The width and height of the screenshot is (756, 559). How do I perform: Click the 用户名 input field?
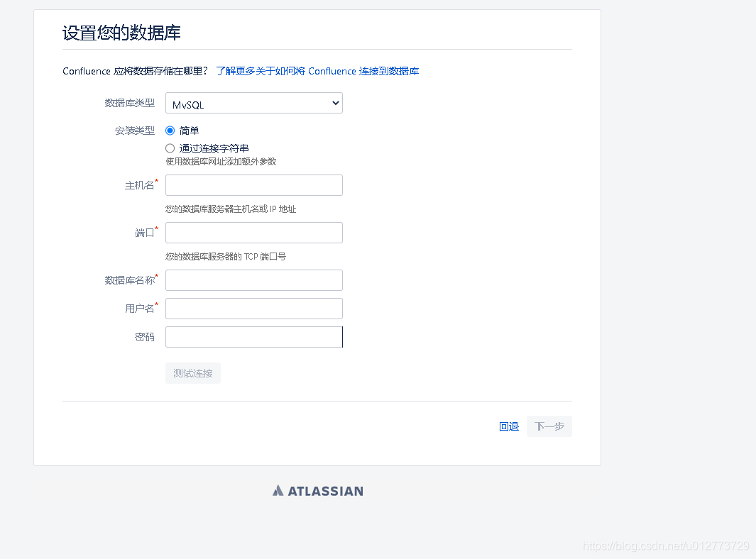[x=253, y=309]
